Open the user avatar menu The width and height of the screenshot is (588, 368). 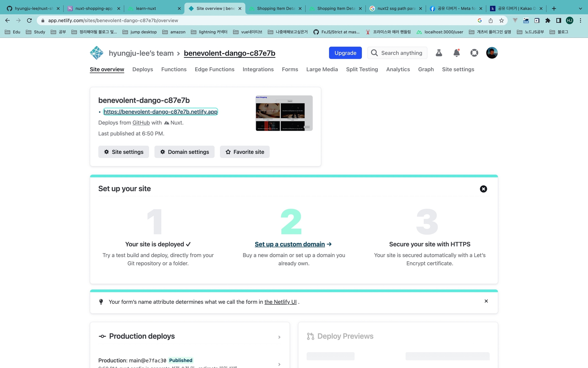(x=492, y=53)
